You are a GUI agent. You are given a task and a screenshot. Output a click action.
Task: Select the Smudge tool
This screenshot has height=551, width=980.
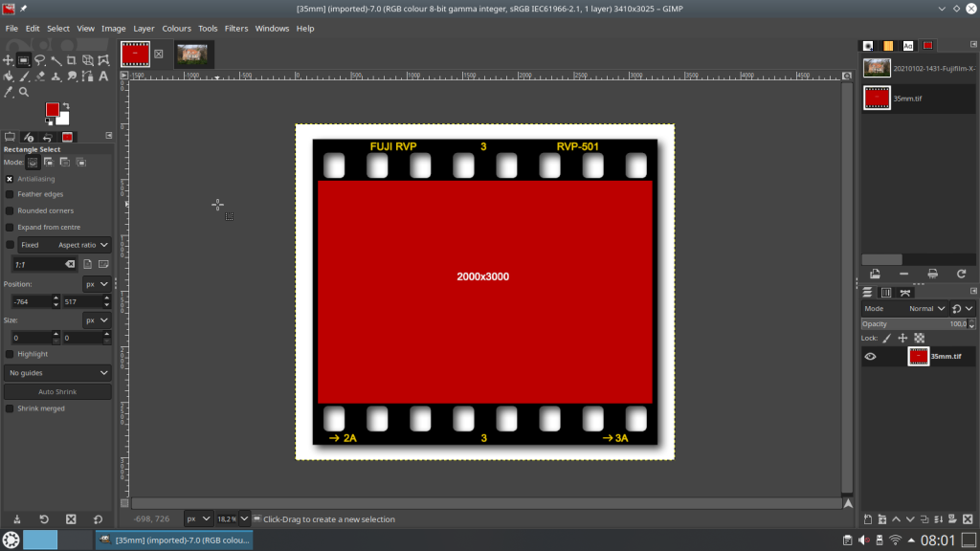click(x=72, y=77)
